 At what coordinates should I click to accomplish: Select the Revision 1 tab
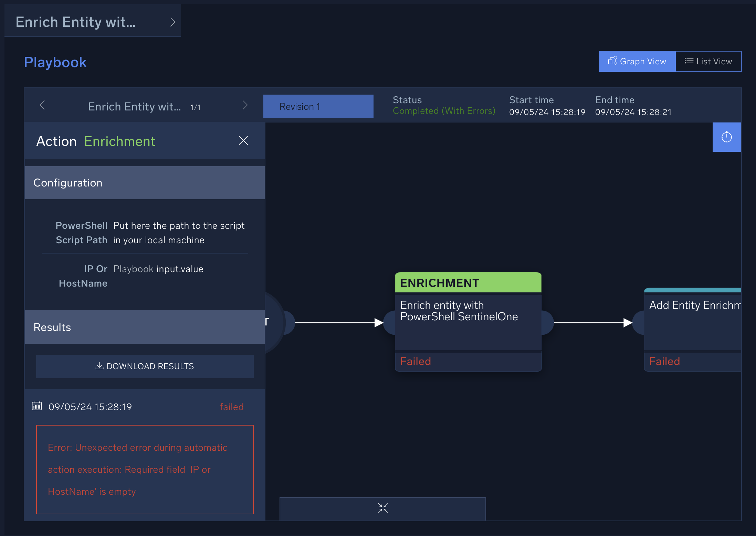(x=318, y=106)
